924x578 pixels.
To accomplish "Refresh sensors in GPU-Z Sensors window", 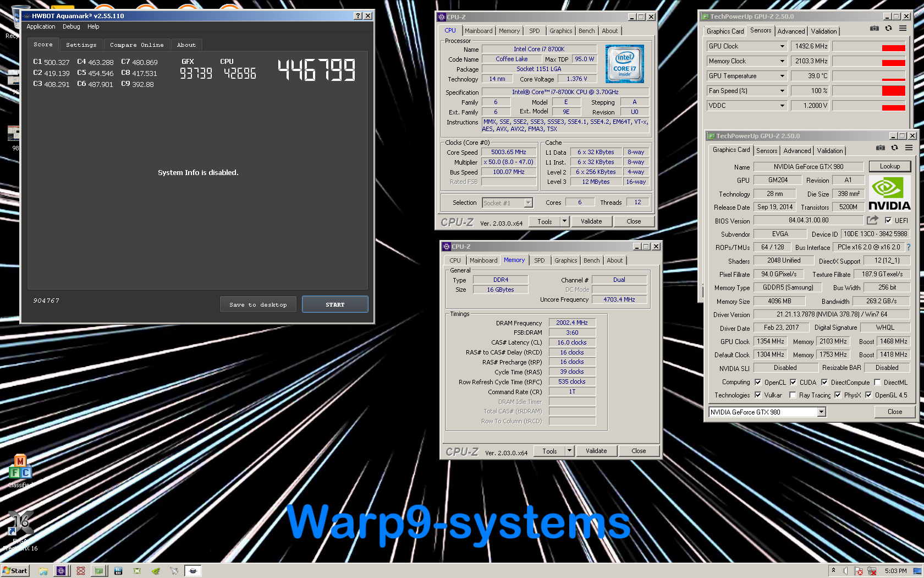I will point(888,29).
